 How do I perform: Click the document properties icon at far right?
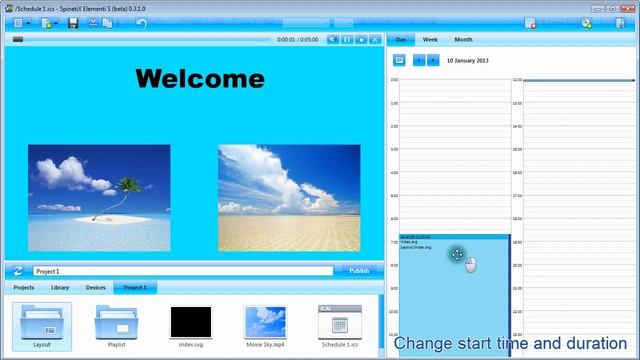(x=620, y=23)
